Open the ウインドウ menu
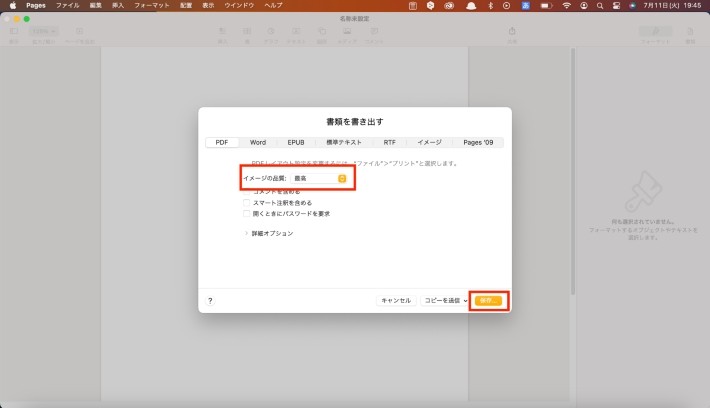This screenshot has width=710, height=408. [239, 5]
